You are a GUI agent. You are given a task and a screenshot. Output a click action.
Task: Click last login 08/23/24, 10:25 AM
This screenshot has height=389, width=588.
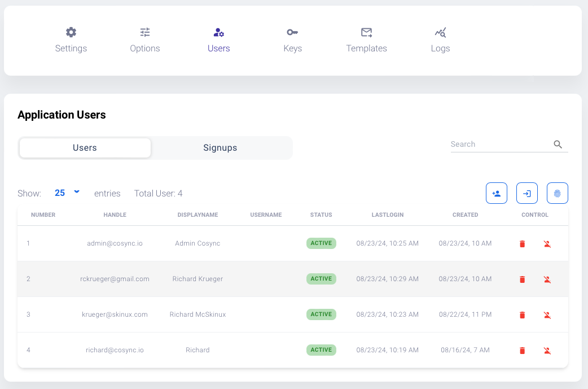387,243
